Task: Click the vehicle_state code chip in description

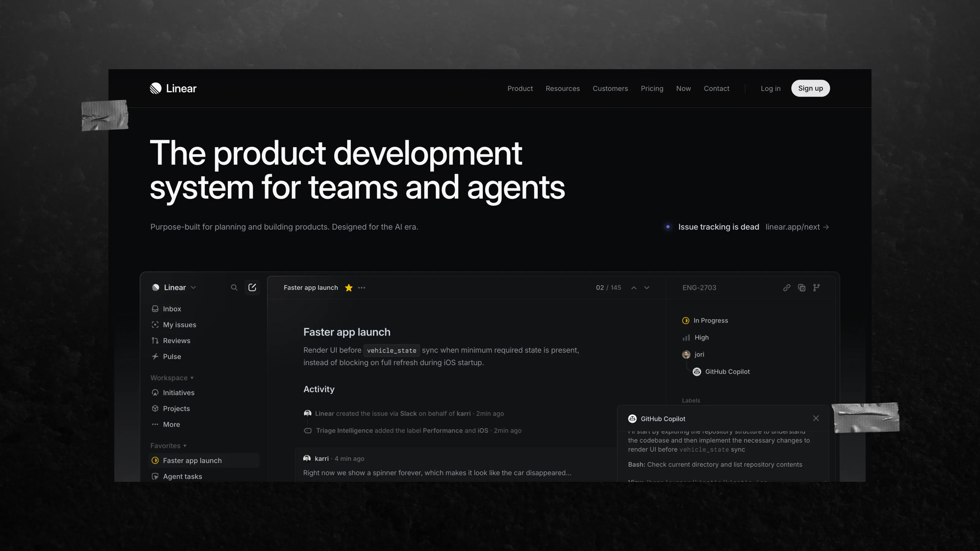Action: (x=391, y=350)
